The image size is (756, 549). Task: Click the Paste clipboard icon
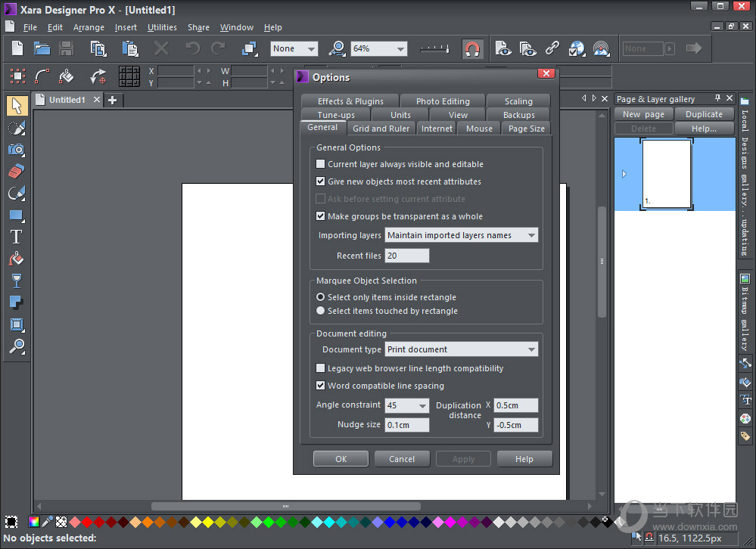pos(130,48)
